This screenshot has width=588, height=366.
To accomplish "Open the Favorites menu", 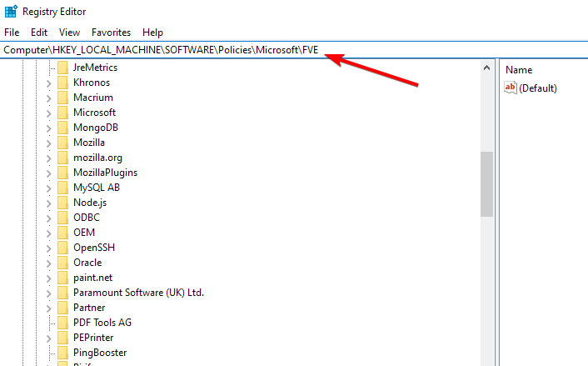I will click(x=111, y=33).
